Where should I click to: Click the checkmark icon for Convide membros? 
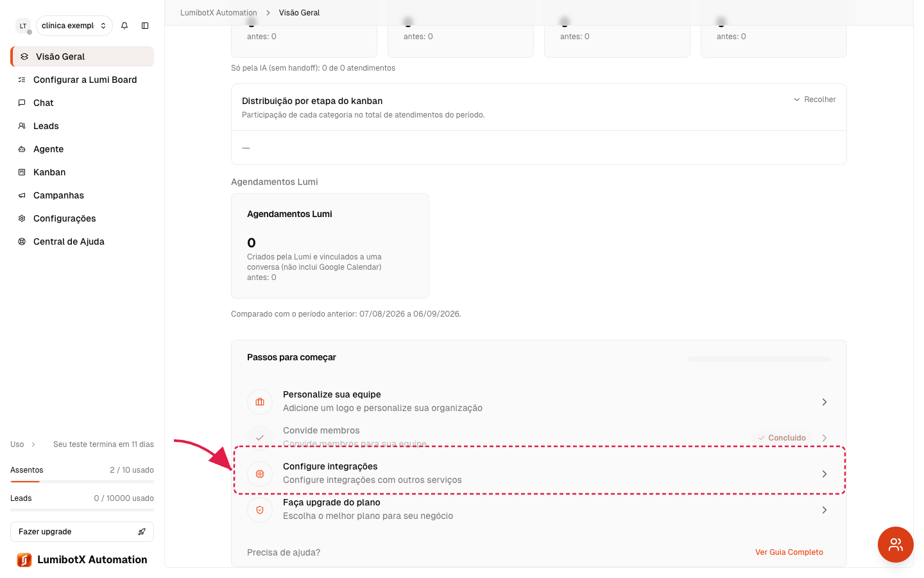click(x=260, y=438)
